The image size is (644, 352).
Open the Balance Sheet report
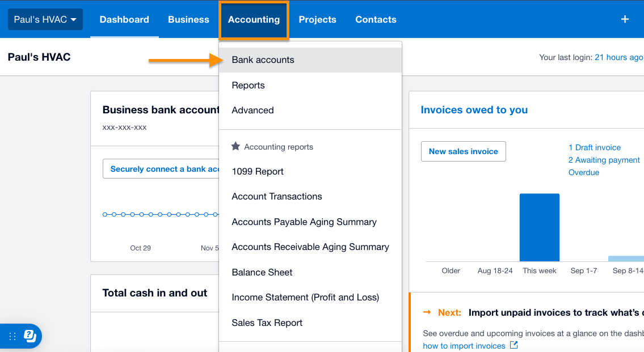[x=262, y=272]
